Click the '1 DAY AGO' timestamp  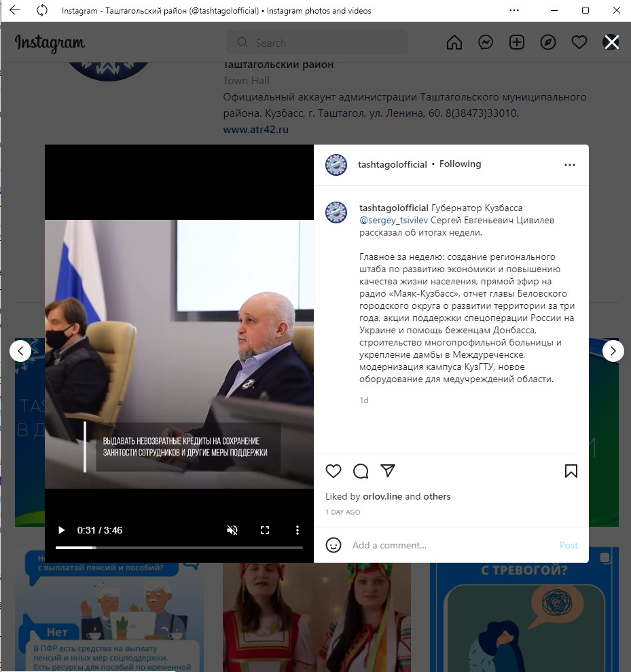(x=343, y=512)
